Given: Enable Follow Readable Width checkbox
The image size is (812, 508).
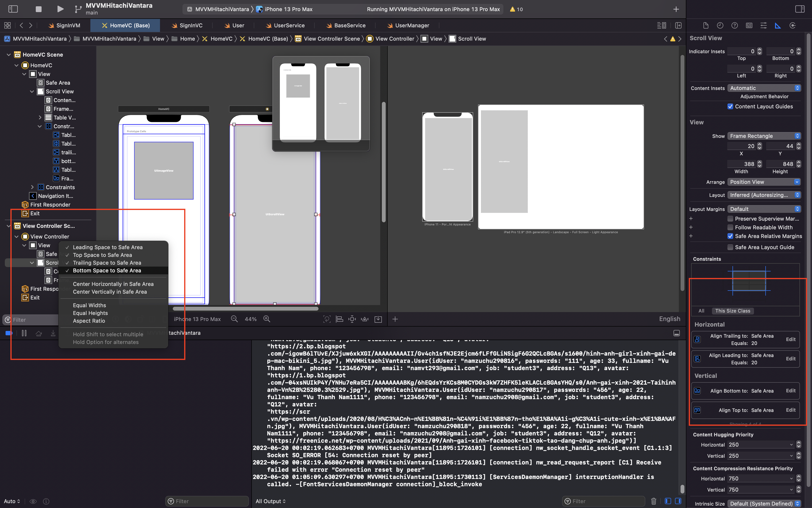Looking at the screenshot, I should [x=730, y=227].
